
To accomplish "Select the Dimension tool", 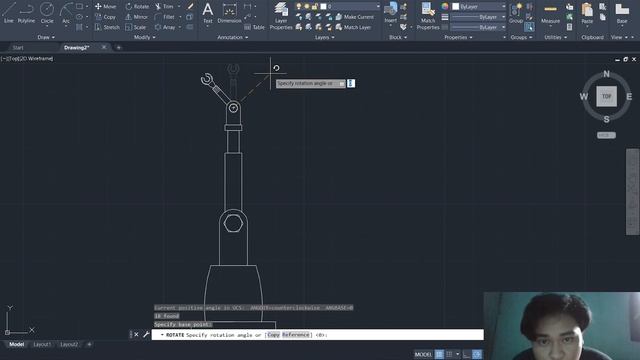I will 229,13.
